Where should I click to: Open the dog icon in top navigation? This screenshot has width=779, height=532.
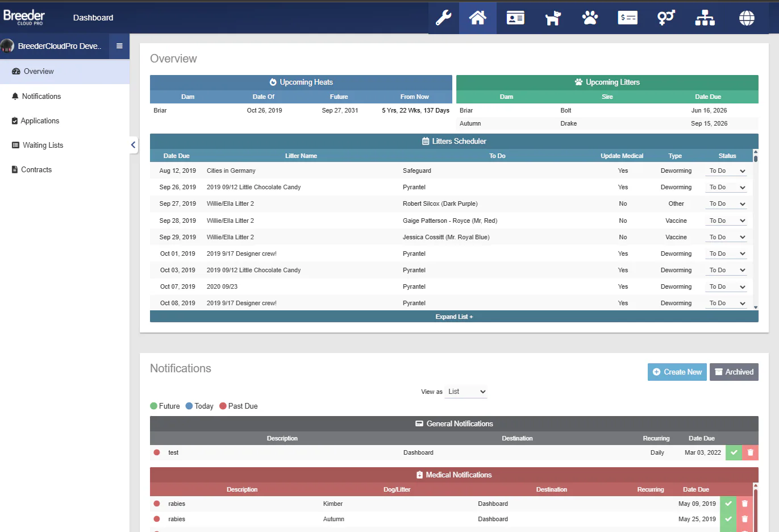pyautogui.click(x=553, y=18)
